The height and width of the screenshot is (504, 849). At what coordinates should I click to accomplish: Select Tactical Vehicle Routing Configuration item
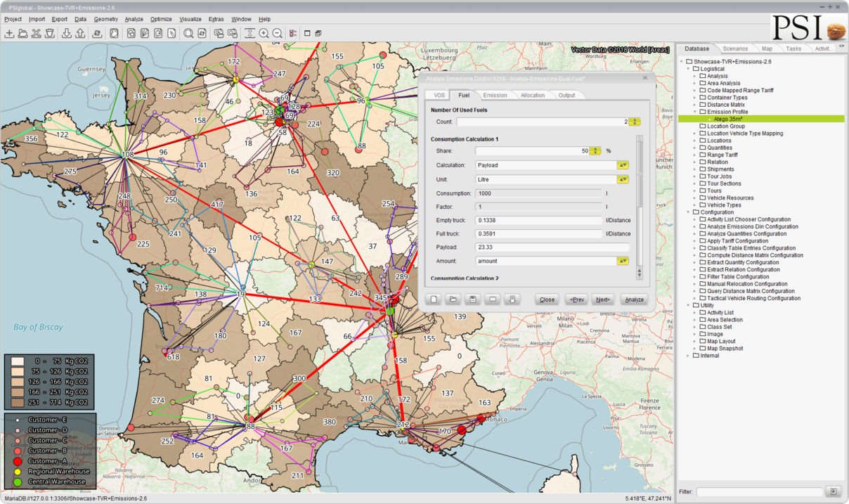753,298
